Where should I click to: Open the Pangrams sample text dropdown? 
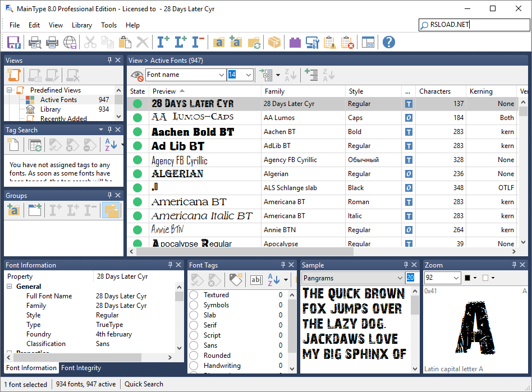point(401,278)
